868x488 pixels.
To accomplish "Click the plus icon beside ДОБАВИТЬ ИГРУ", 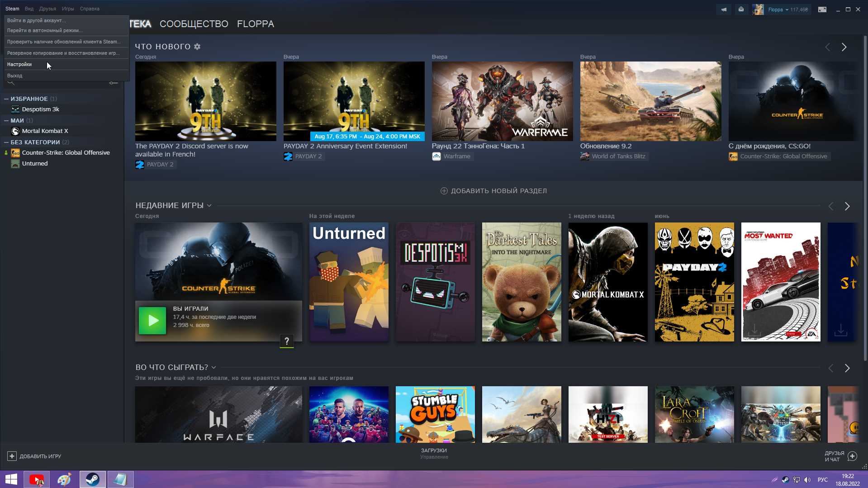I will (x=12, y=456).
